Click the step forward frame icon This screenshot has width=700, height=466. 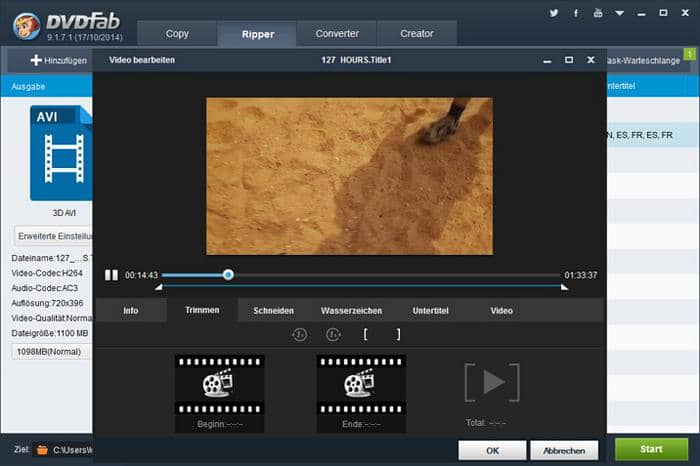point(333,334)
